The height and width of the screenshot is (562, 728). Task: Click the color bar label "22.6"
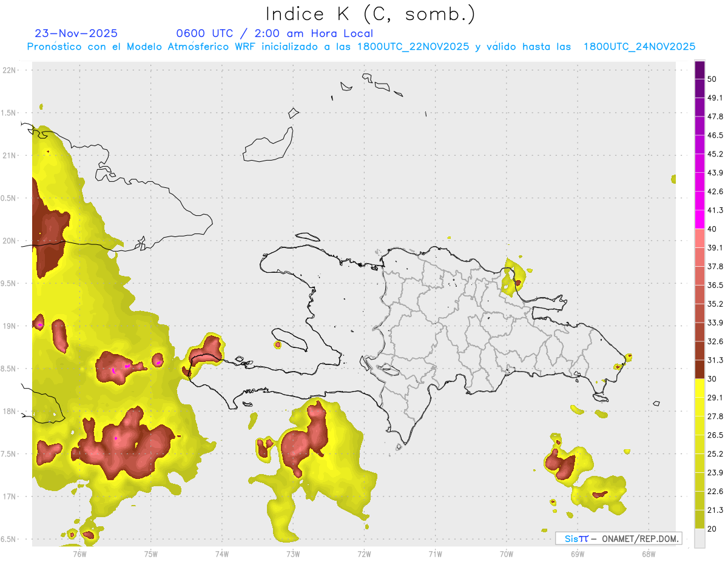point(716,491)
